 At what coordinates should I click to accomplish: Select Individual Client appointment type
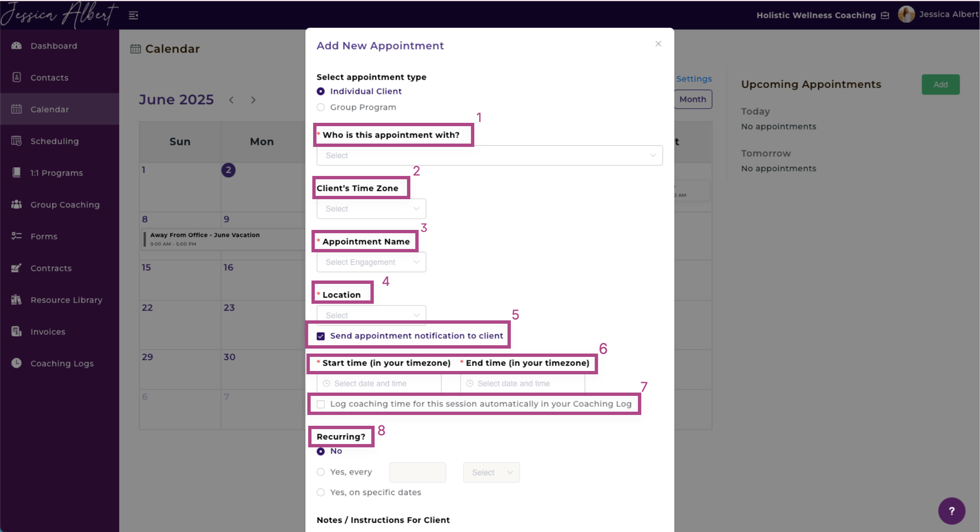tap(321, 91)
